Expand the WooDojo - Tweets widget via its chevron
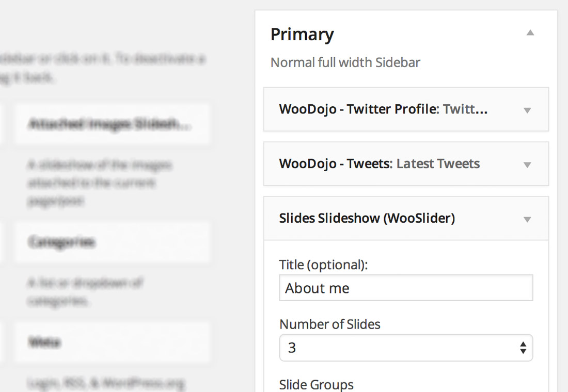Viewport: 568px width, 392px height. coord(527,164)
